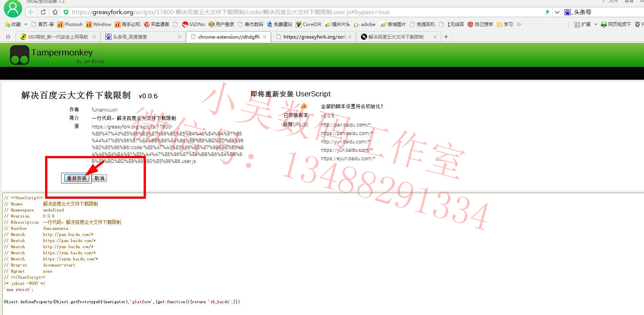Show more bookmarks via the double chevron

tap(519, 24)
